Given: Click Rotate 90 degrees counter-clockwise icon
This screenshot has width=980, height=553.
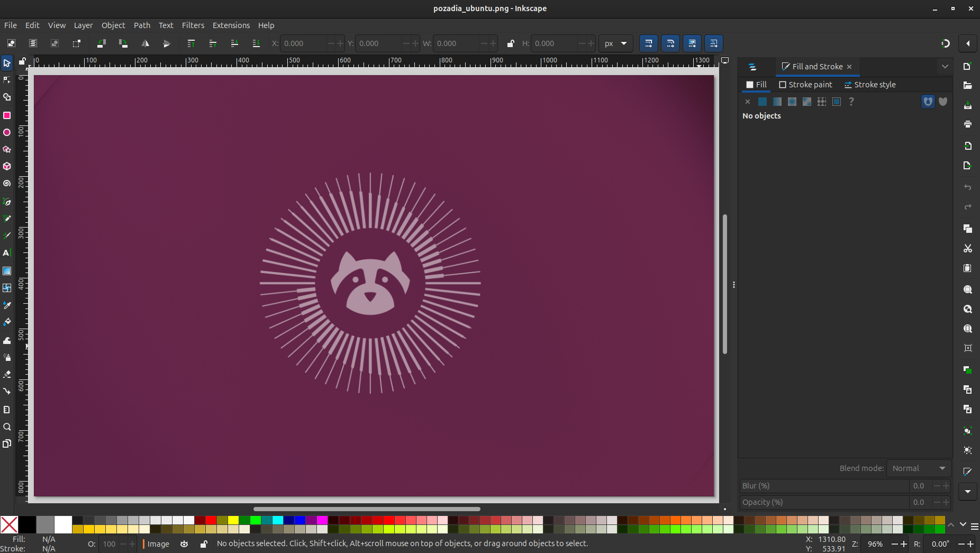Looking at the screenshot, I should [x=101, y=43].
